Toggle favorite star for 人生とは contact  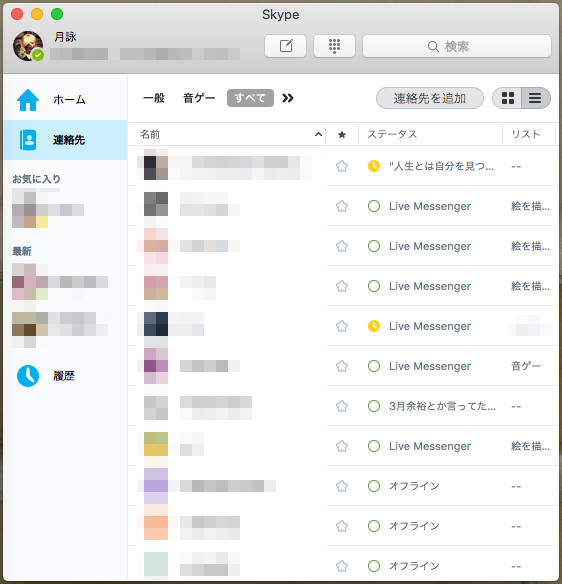[x=342, y=166]
